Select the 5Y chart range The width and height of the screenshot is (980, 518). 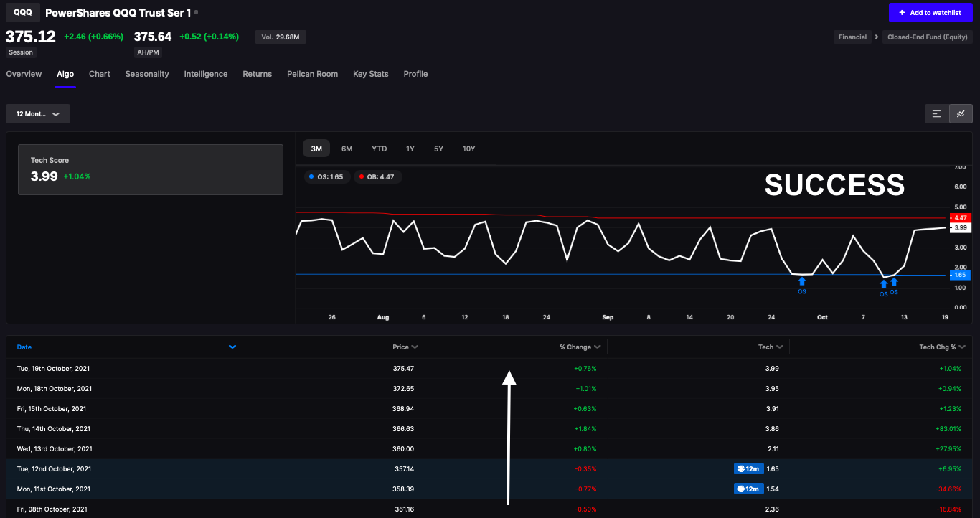[x=439, y=149]
